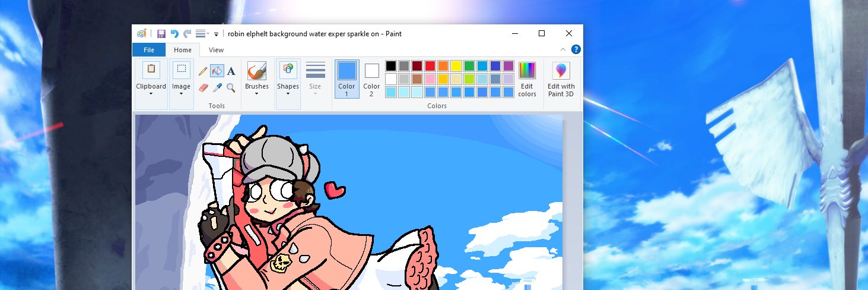Pick the brown color swatch

(x=417, y=79)
